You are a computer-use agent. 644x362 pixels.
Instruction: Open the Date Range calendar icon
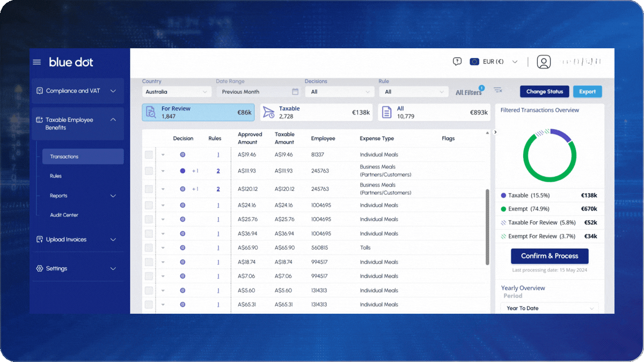click(295, 92)
